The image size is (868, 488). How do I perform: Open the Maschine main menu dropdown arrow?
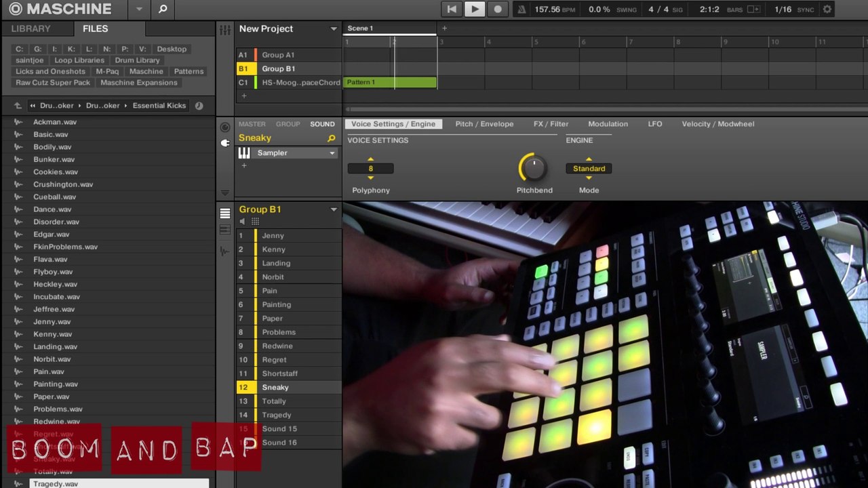139,9
